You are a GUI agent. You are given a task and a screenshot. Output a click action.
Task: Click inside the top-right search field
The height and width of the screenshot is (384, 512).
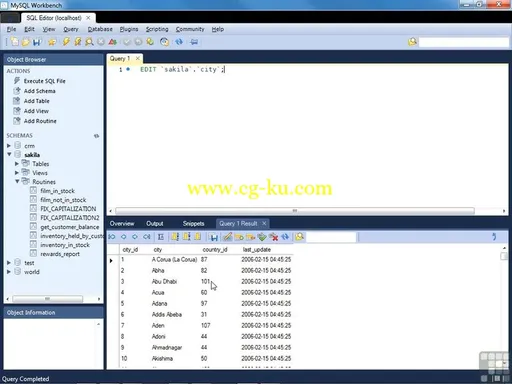[x=464, y=42]
